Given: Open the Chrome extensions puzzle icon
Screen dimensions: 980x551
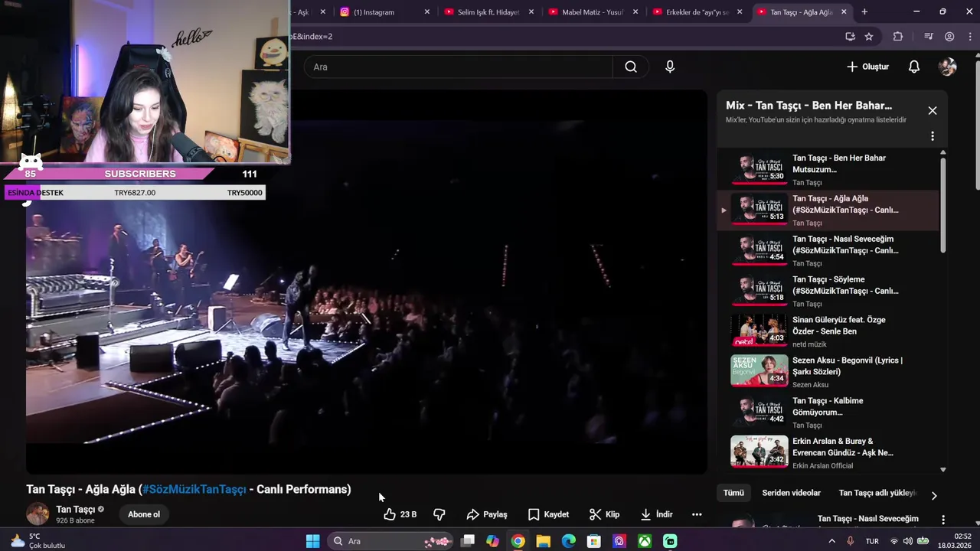Looking at the screenshot, I should click(x=898, y=36).
